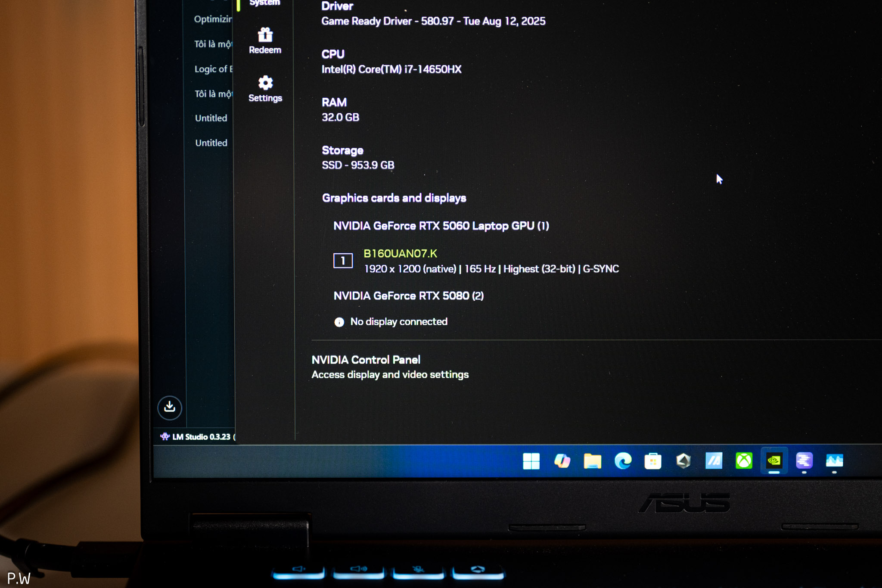Open Armoury Crate icon on taskbar

683,461
